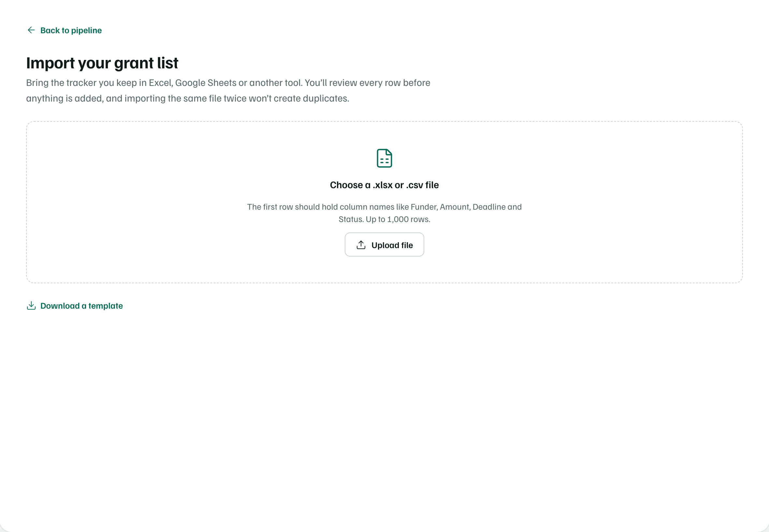Click the 'Bring the tracker you keep' description
The image size is (769, 532).
click(x=228, y=90)
